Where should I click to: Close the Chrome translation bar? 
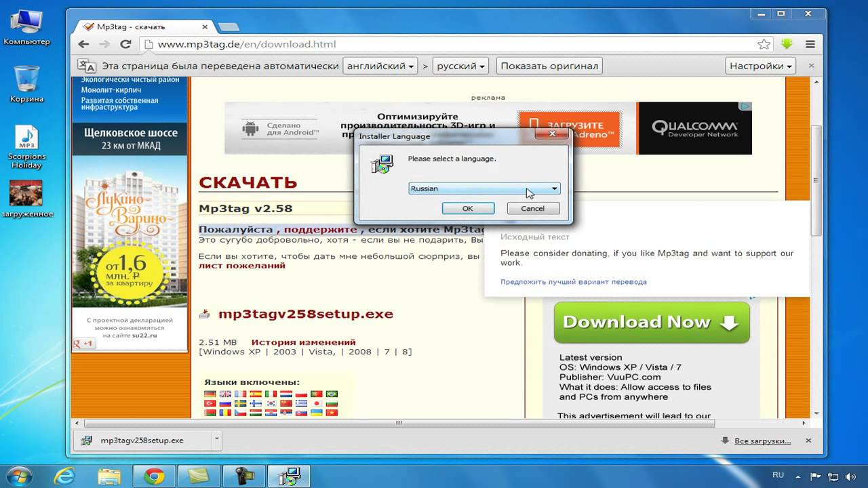[810, 66]
